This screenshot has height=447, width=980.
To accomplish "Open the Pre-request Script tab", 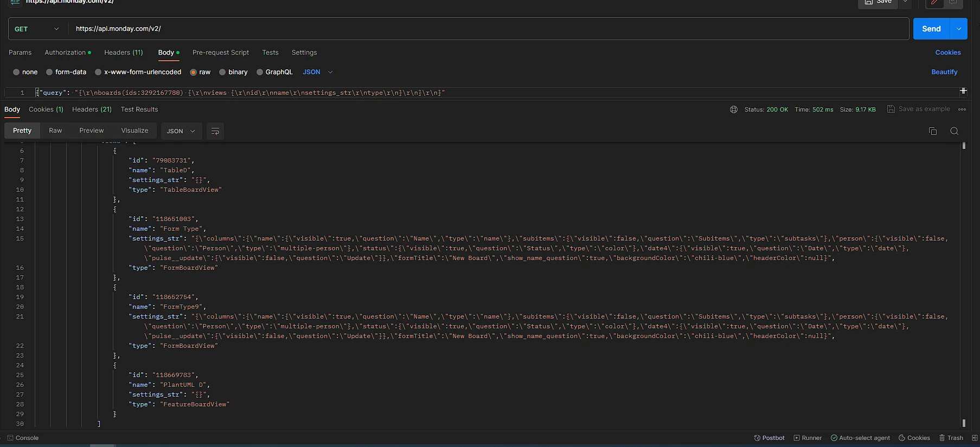I will click(x=221, y=53).
